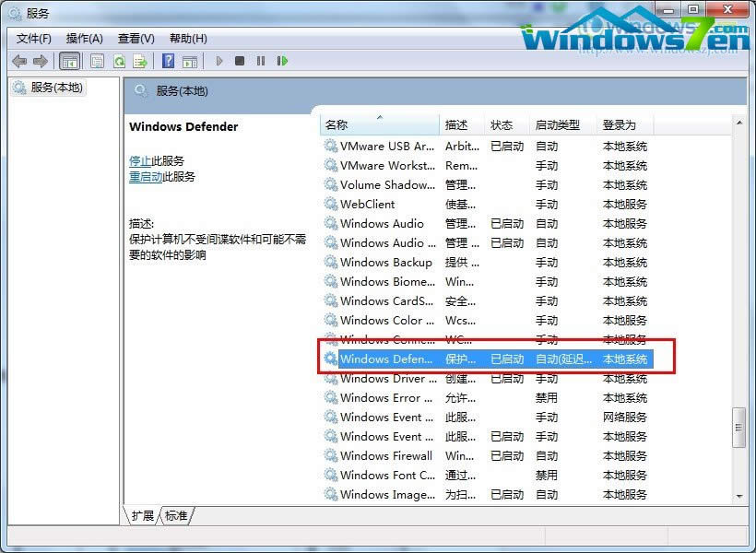The width and height of the screenshot is (756, 553).
Task: Open the 查看(V) menu
Action: tap(135, 38)
